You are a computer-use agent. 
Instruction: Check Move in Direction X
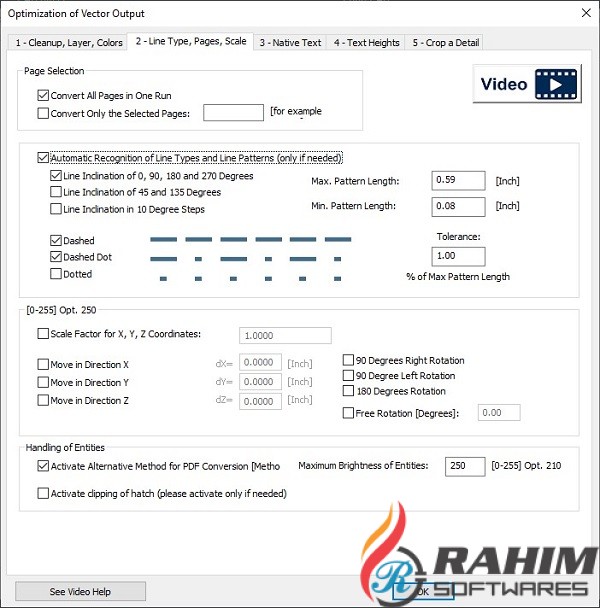(43, 364)
